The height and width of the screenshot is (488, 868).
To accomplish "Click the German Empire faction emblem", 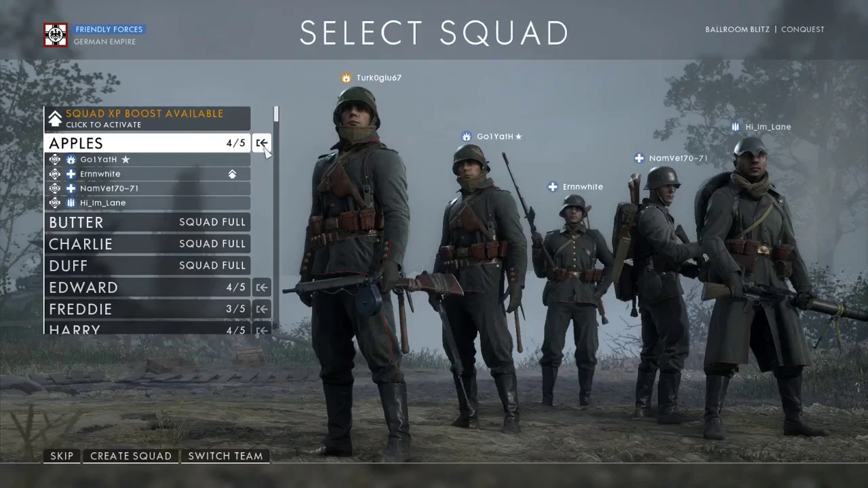I will click(x=56, y=35).
